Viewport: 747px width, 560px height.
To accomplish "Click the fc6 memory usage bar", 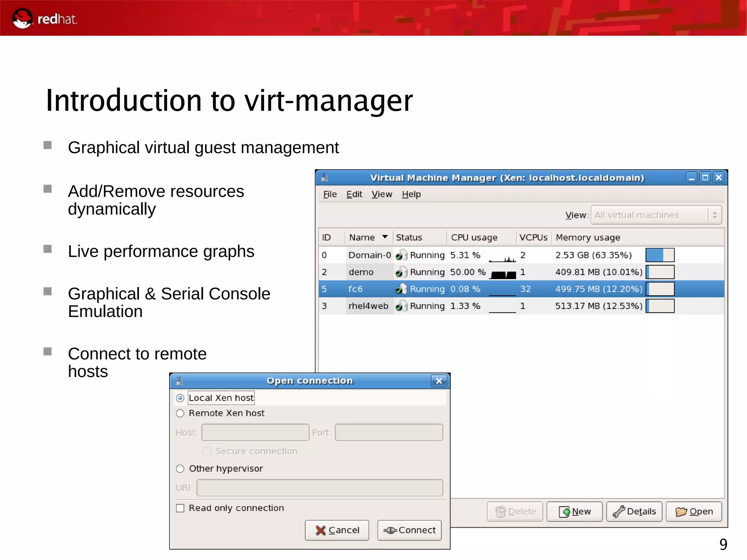I will (660, 289).
